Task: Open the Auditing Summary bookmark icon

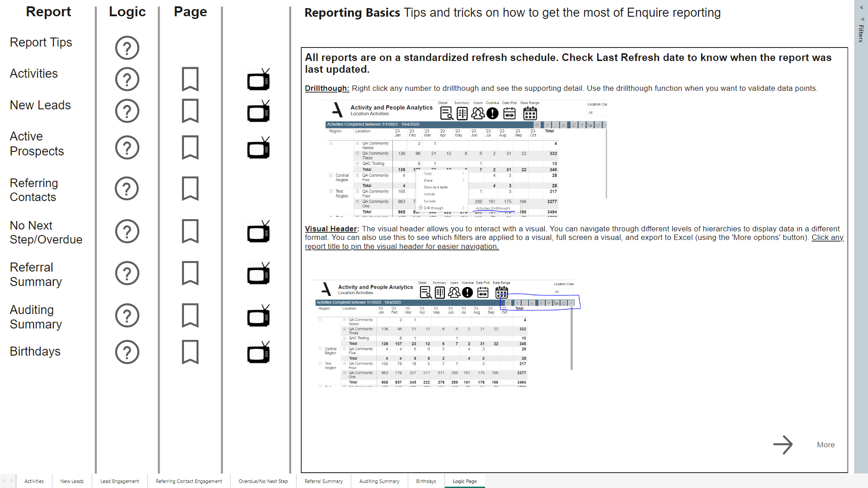Action: click(190, 315)
